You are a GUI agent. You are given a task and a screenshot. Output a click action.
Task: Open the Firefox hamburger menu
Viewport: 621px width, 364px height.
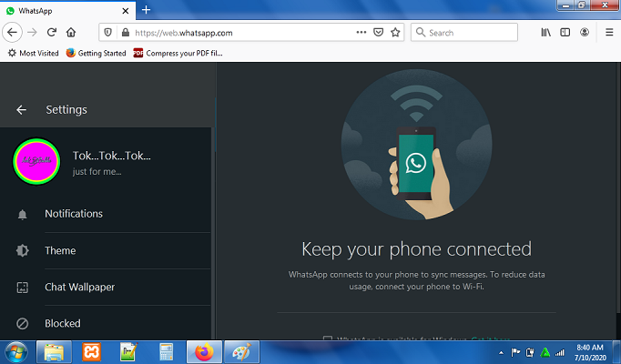pyautogui.click(x=609, y=33)
